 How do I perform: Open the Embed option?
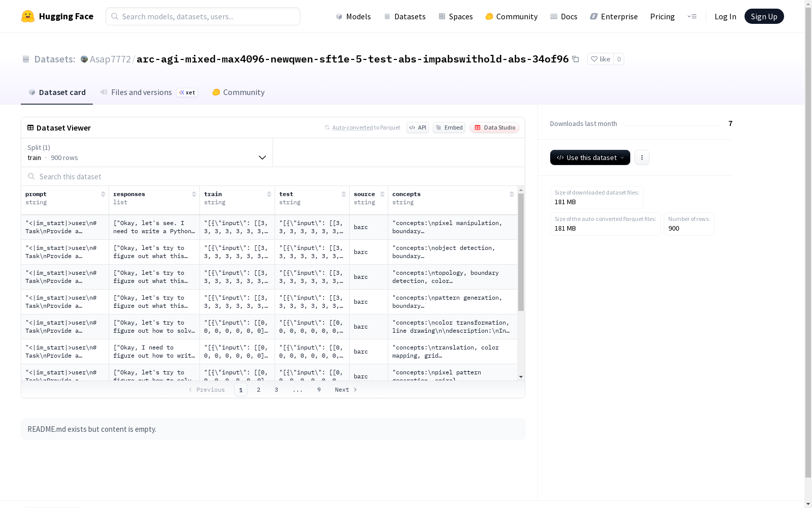point(449,128)
